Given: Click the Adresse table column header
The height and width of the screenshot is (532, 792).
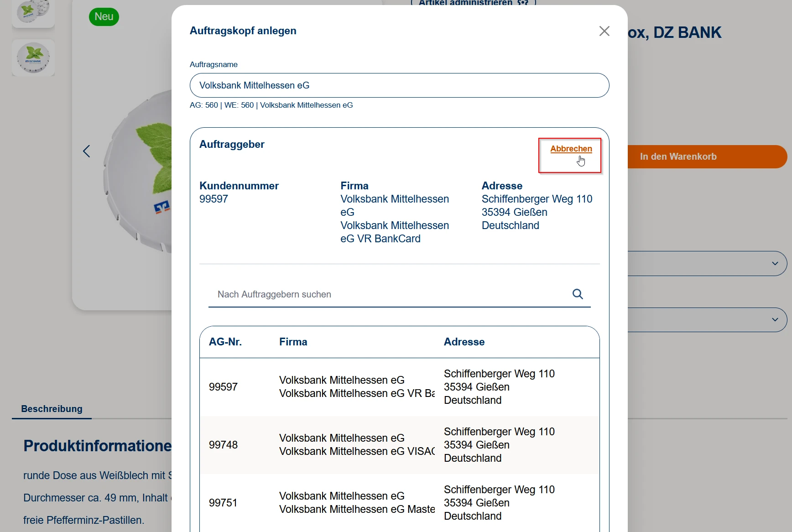Looking at the screenshot, I should point(464,342).
